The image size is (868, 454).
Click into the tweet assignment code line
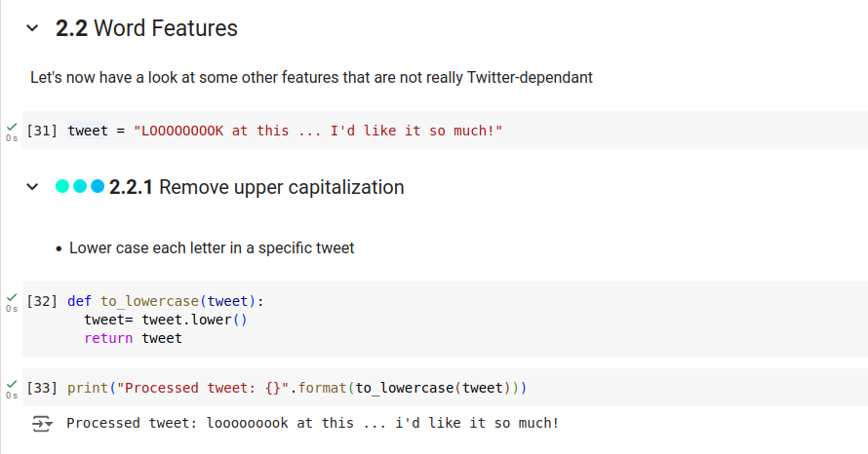pyautogui.click(x=285, y=131)
